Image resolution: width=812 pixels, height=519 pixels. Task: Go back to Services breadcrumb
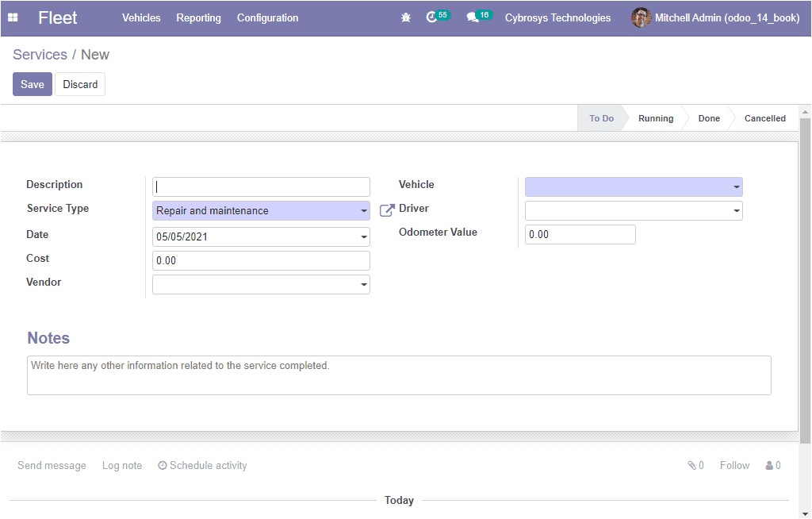click(x=40, y=55)
